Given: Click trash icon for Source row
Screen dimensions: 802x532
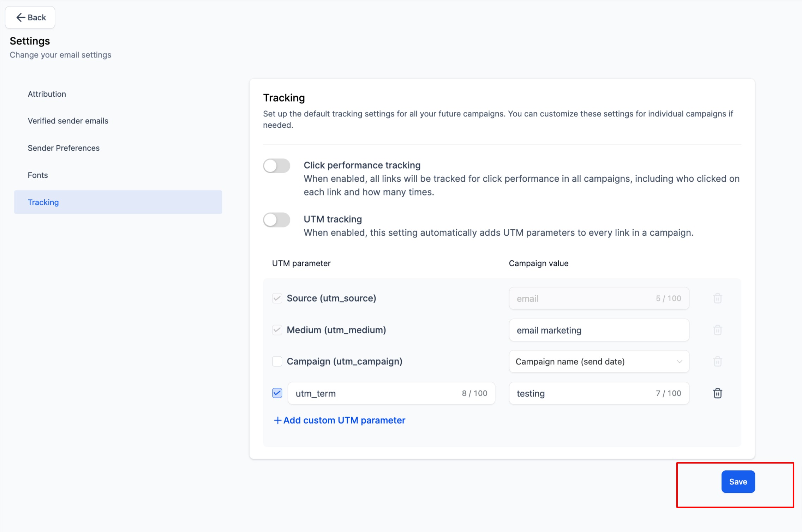Looking at the screenshot, I should pos(717,298).
